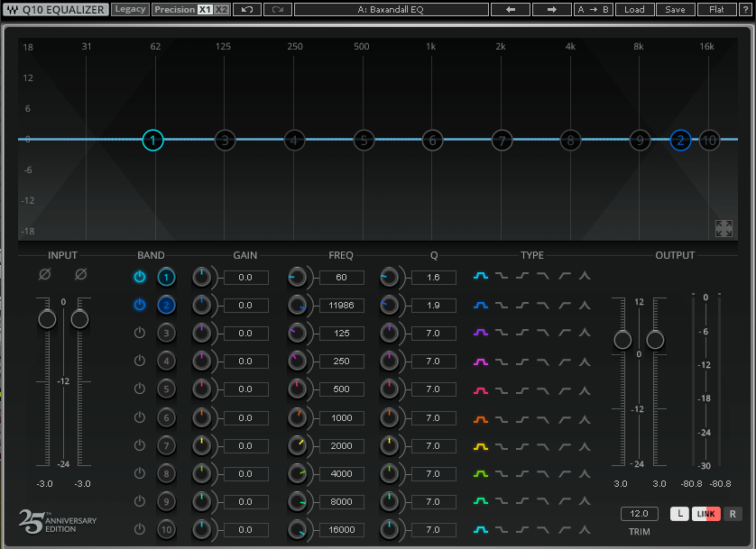Click band 7 Q knob
This screenshot has width=756, height=549.
pyautogui.click(x=389, y=446)
